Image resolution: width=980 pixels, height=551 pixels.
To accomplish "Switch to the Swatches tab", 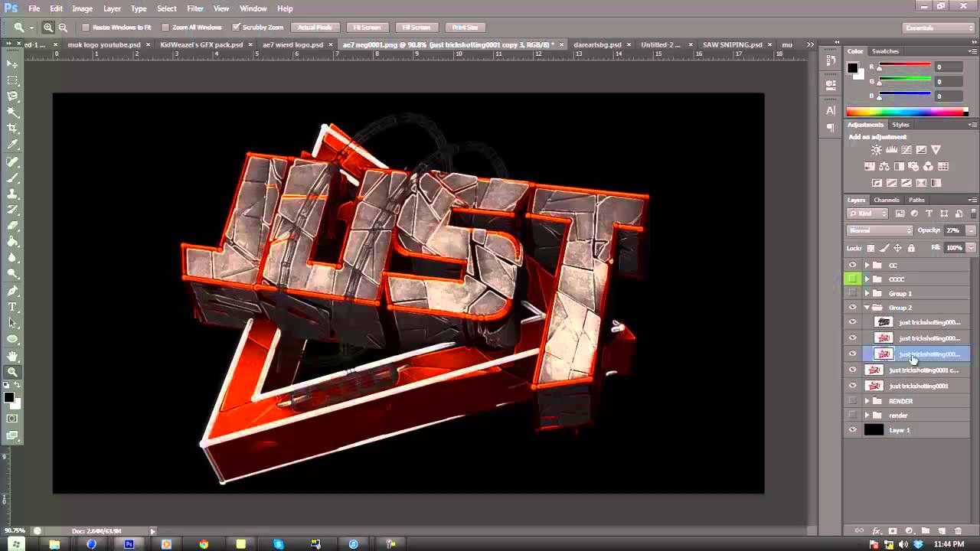I will pos(886,51).
